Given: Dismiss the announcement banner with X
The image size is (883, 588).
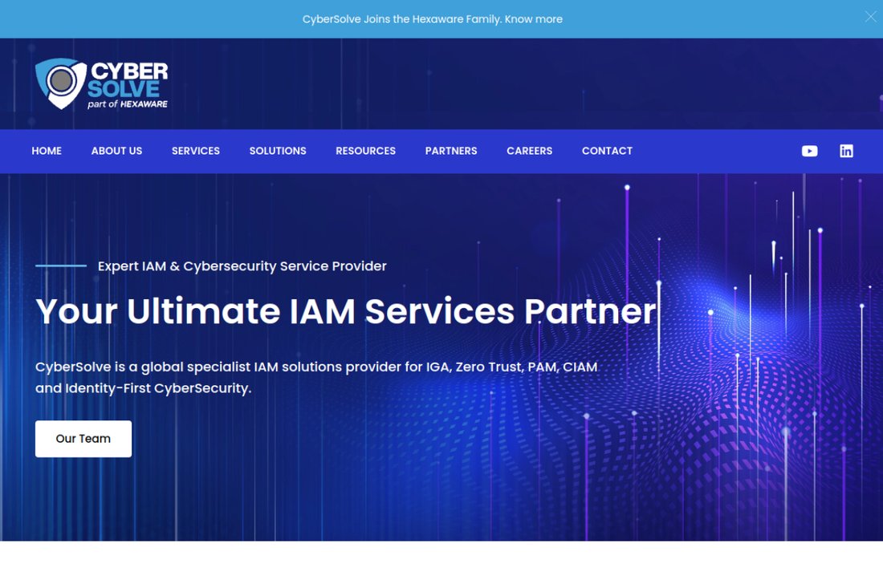Looking at the screenshot, I should tap(870, 16).
